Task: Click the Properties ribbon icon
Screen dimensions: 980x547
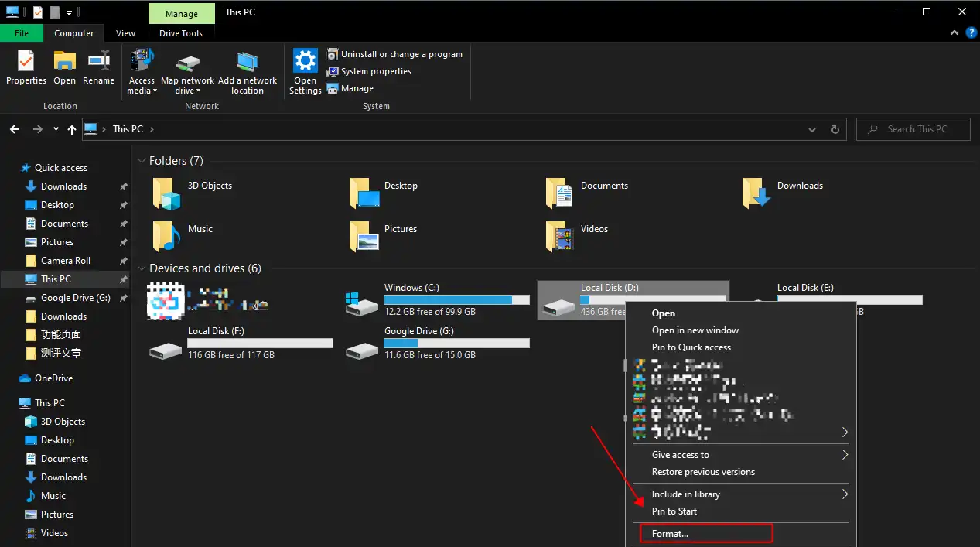Action: (x=26, y=67)
